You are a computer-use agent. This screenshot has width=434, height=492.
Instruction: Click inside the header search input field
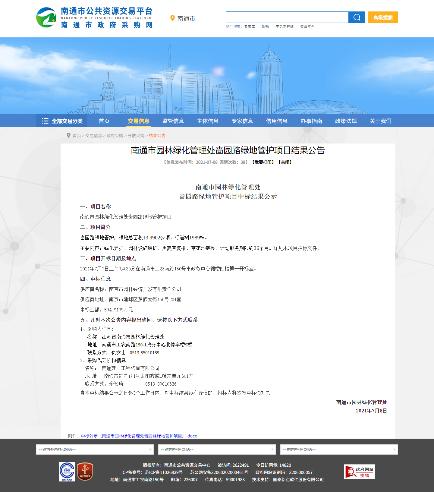coord(287,17)
